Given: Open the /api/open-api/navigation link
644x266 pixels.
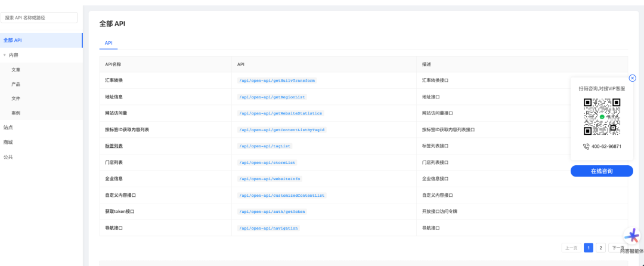Looking at the screenshot, I should pos(268,228).
